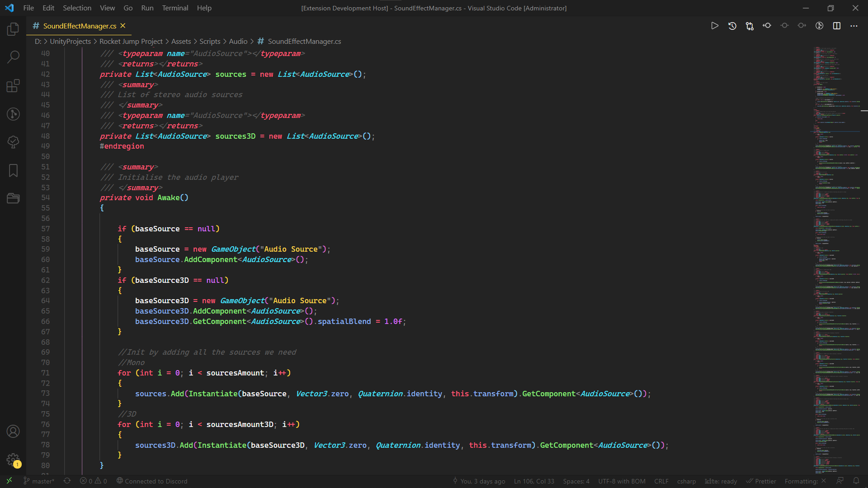Click the Connected to Discord status
868x488 pixels.
pyautogui.click(x=152, y=481)
